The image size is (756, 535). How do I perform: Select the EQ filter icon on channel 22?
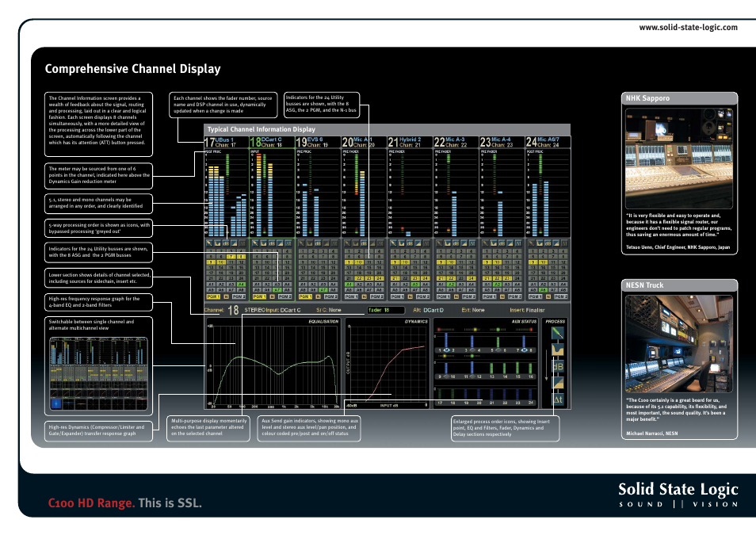point(448,243)
